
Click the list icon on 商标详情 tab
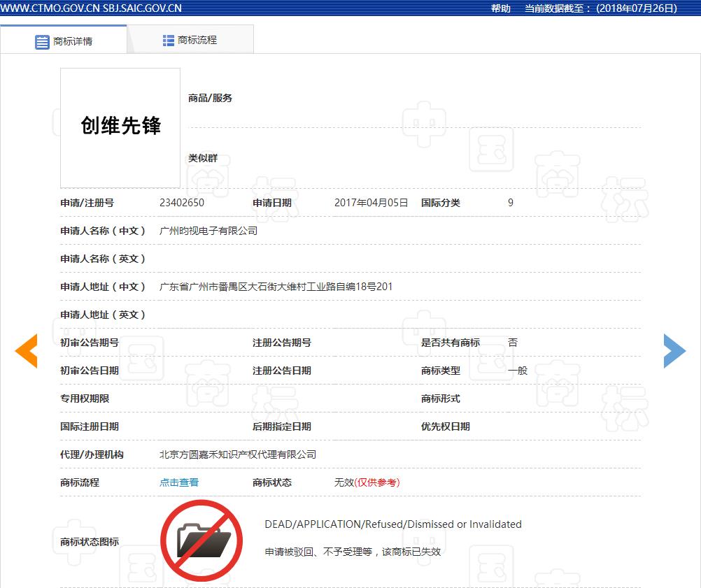pos(42,41)
